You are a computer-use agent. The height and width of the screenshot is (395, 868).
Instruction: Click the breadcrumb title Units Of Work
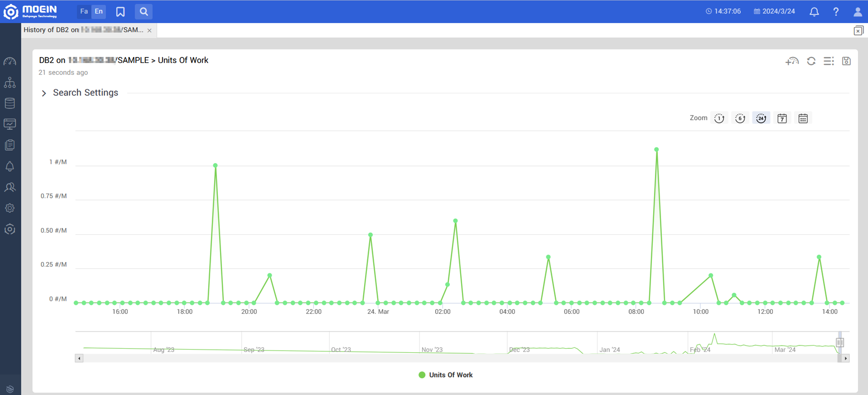(x=183, y=60)
